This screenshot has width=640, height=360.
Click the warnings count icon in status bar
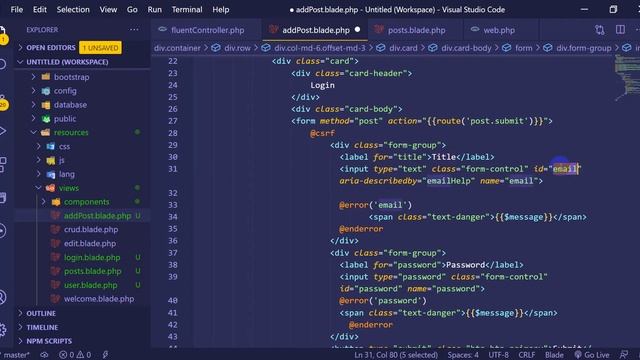[80, 355]
